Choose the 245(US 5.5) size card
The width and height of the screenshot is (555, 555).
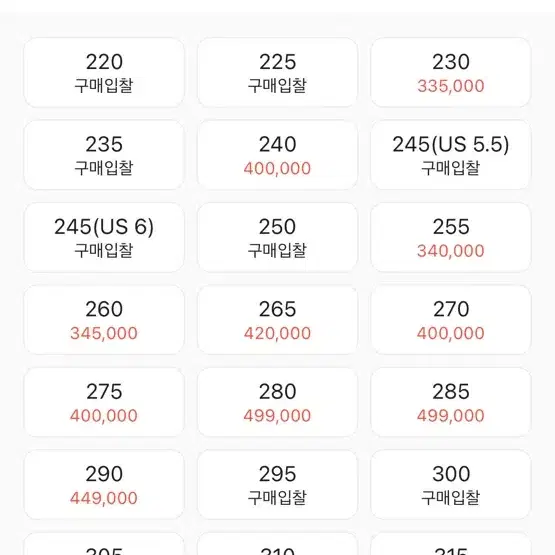(x=451, y=155)
